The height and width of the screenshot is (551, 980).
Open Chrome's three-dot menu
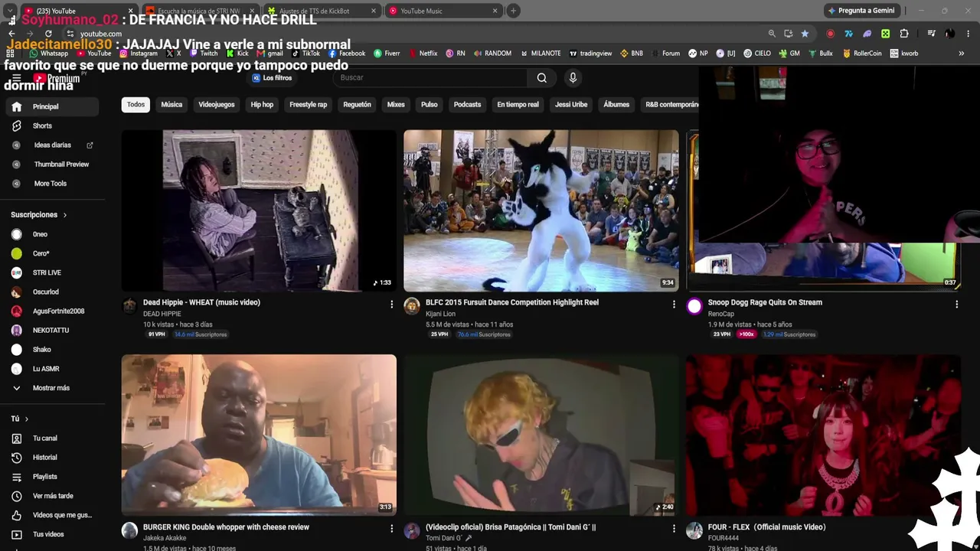tap(969, 34)
